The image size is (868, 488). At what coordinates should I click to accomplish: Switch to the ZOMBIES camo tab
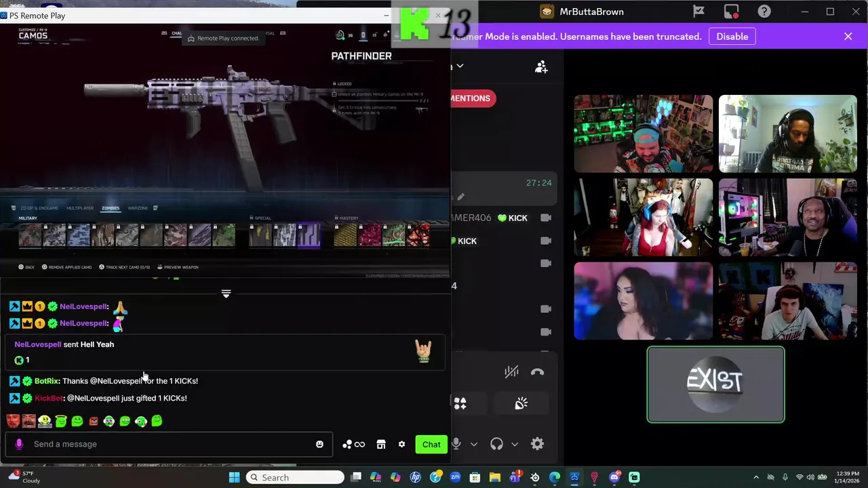tap(110, 208)
